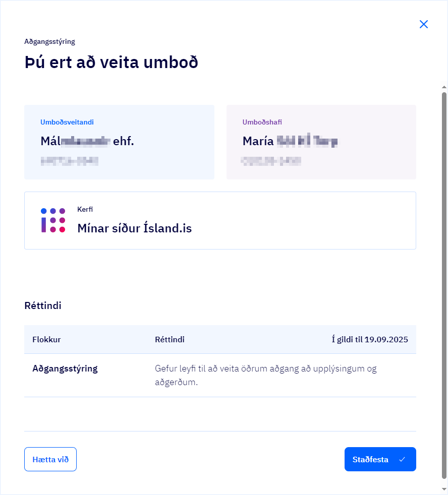Click the Í gildi til 19.09.2025 header
This screenshot has height=495, width=448.
tap(370, 339)
